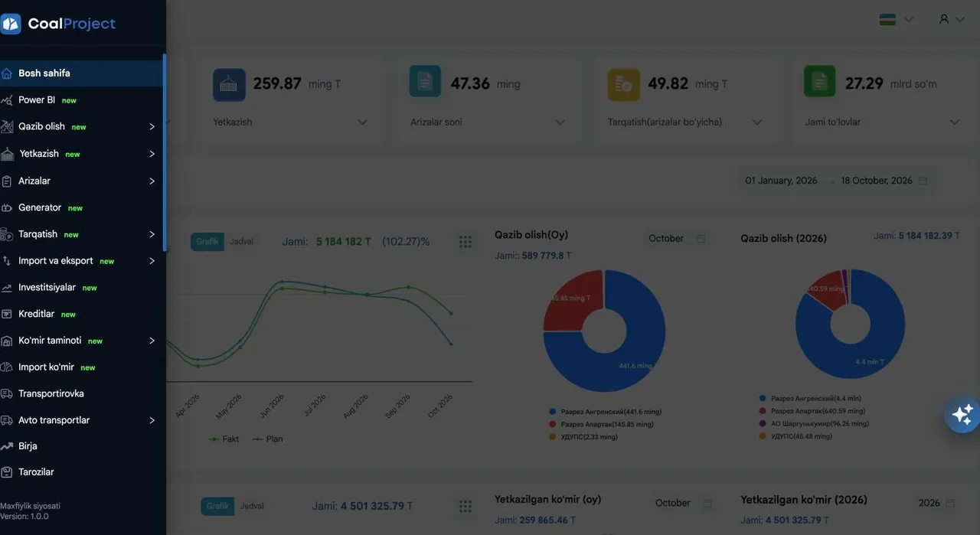The width and height of the screenshot is (980, 535).
Task: Expand the Qazib olish submenu arrow
Action: pyautogui.click(x=152, y=127)
